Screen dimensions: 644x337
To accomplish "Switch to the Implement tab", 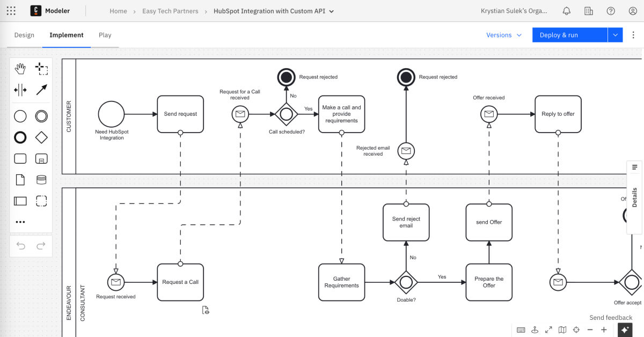I will click(x=67, y=35).
